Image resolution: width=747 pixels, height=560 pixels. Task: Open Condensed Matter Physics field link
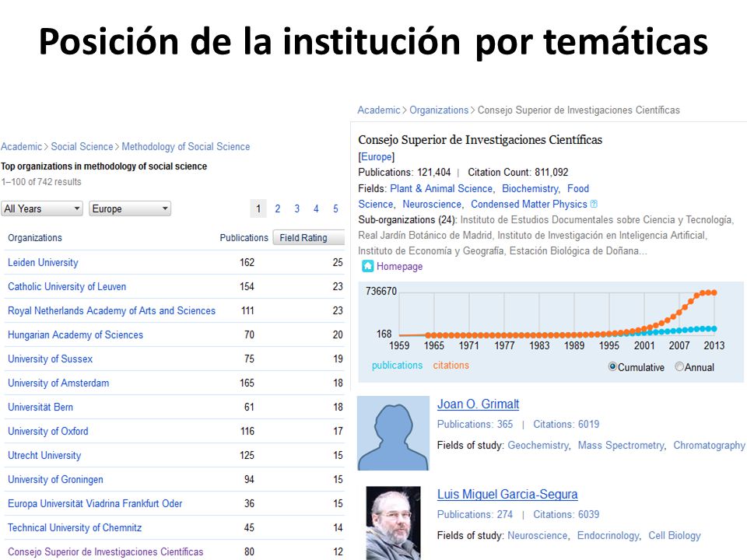529,205
